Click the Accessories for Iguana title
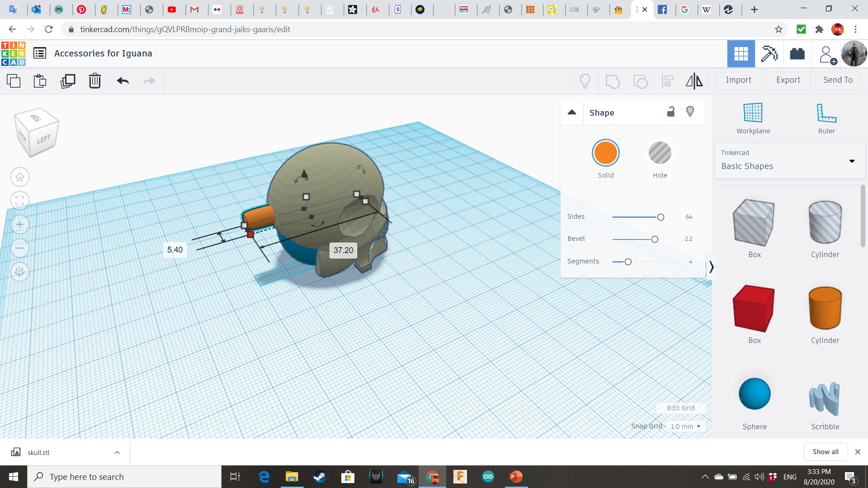 point(103,53)
